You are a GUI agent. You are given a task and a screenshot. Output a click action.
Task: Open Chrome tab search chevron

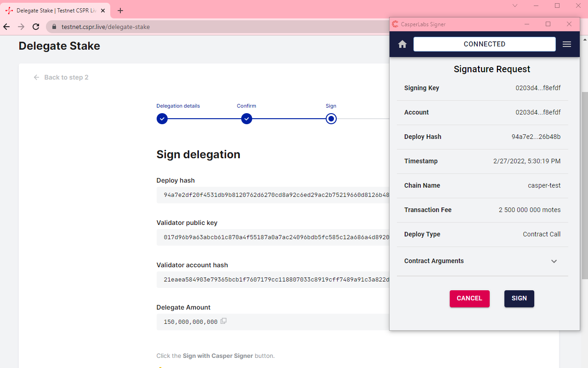515,6
